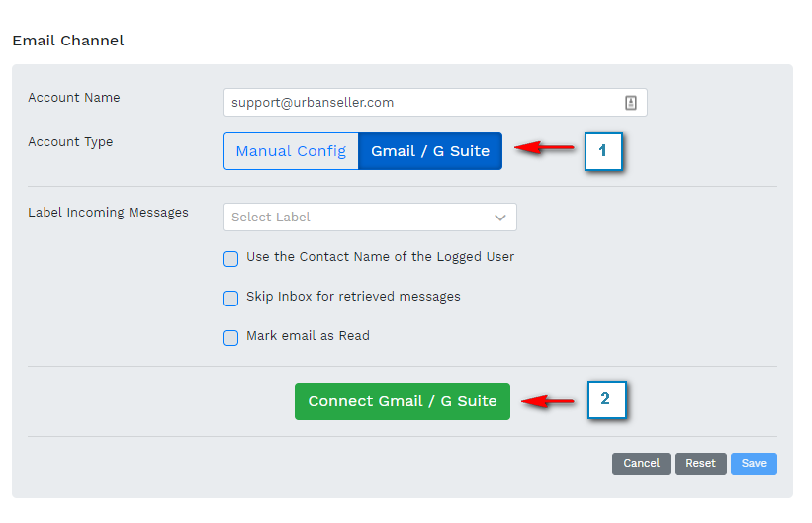812x523 pixels.
Task: Switch to the Manual Config account type
Action: [x=291, y=151]
